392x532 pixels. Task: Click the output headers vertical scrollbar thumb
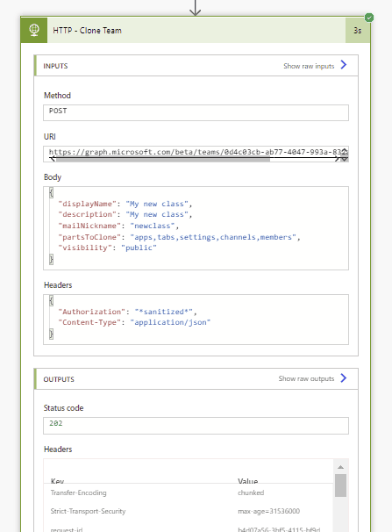coord(340,485)
